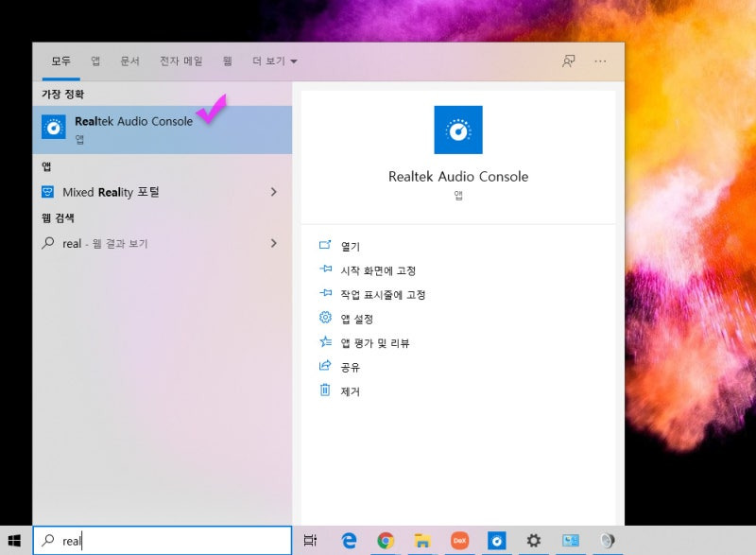Image resolution: width=756 pixels, height=555 pixels.
Task: Switch to the 웹 tab
Action: [228, 61]
